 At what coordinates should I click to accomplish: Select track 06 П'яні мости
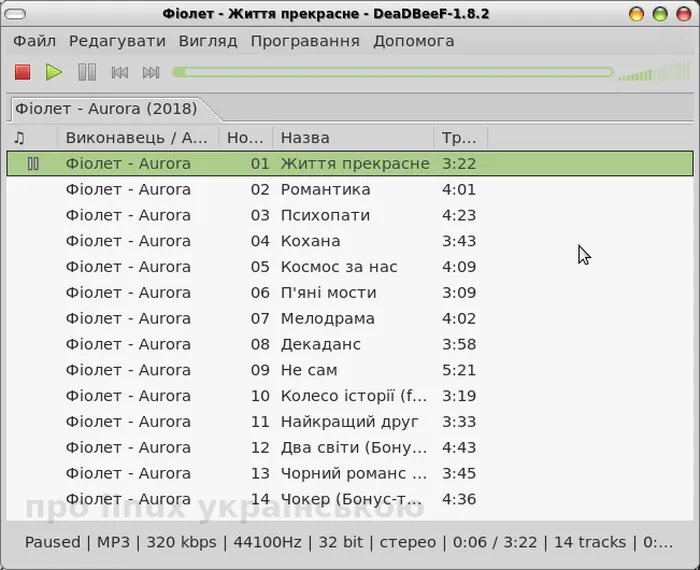click(350, 293)
